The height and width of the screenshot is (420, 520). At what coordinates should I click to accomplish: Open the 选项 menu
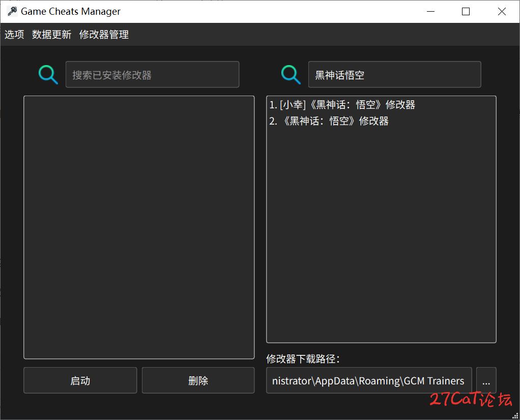[x=14, y=35]
